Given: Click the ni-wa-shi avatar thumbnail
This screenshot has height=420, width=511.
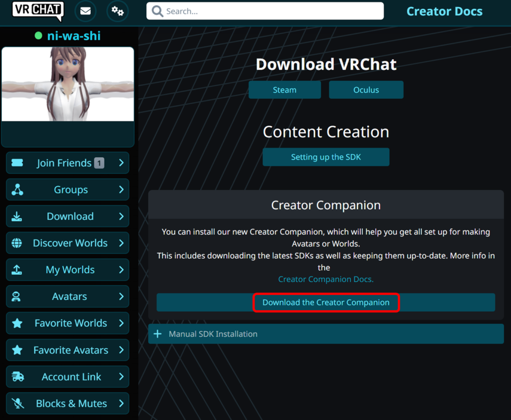Looking at the screenshot, I should point(68,84).
